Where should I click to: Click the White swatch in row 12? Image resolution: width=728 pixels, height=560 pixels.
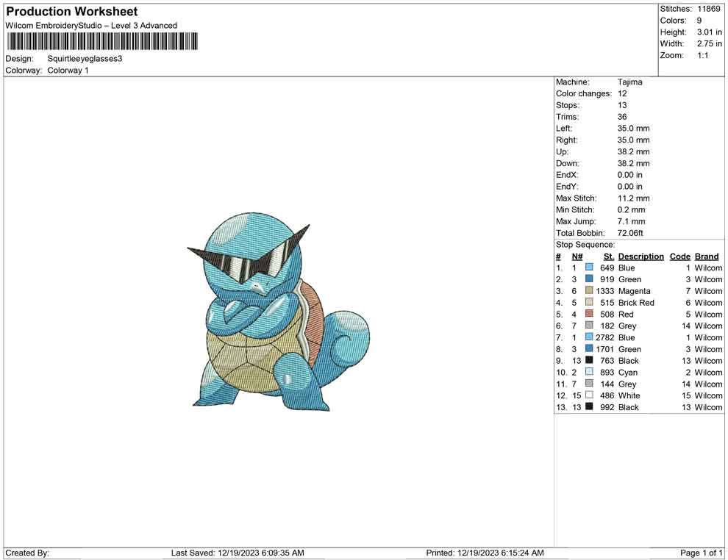coord(589,395)
